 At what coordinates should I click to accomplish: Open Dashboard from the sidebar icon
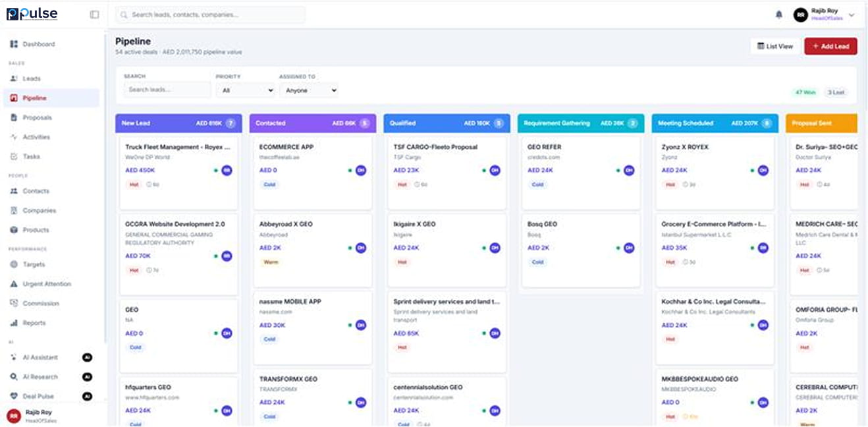(x=14, y=44)
